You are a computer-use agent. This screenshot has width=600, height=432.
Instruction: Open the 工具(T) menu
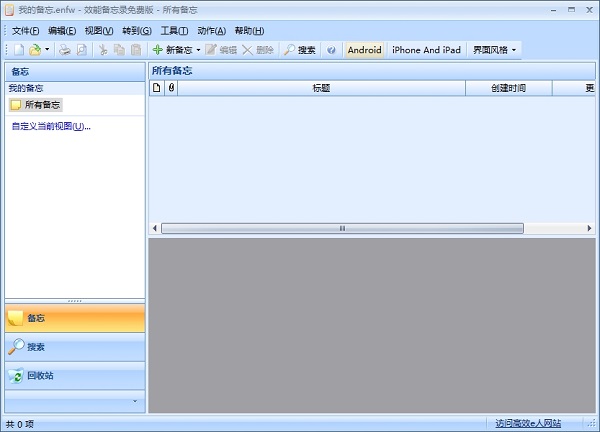[174, 30]
